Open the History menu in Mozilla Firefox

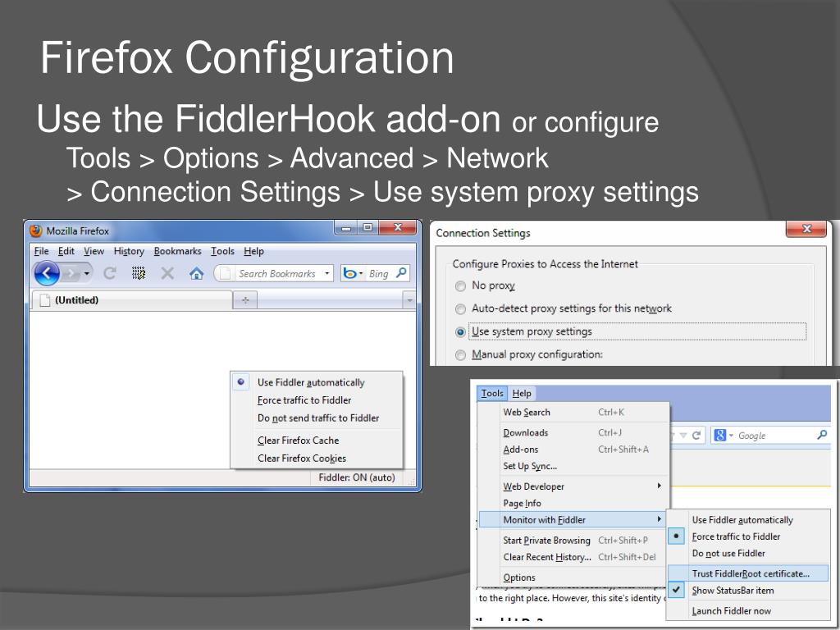[x=129, y=251]
